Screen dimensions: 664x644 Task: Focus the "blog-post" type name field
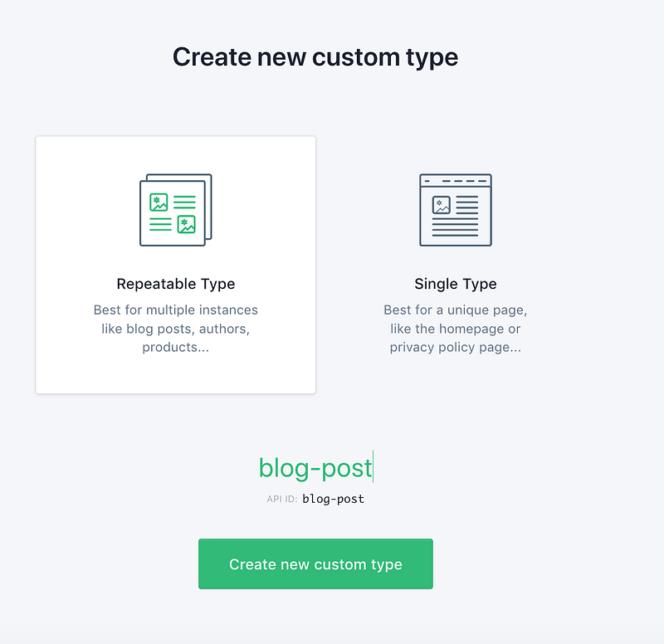[315, 468]
